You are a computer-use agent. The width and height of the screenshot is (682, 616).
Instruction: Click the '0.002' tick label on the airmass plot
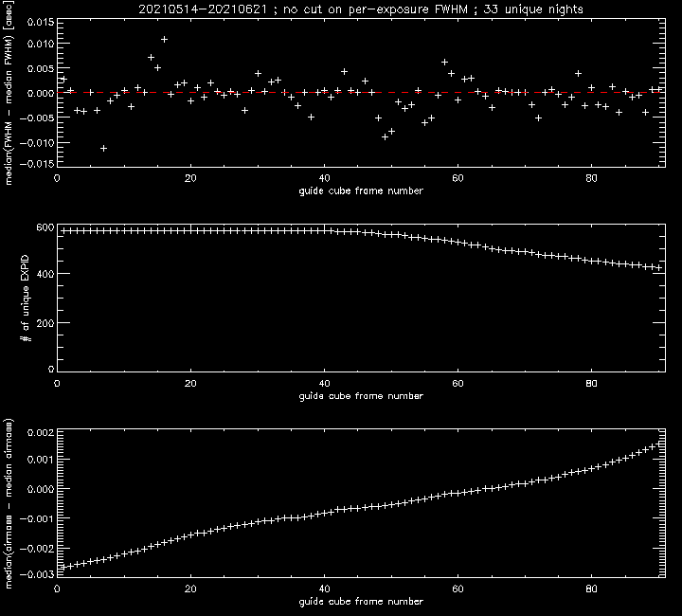41,433
